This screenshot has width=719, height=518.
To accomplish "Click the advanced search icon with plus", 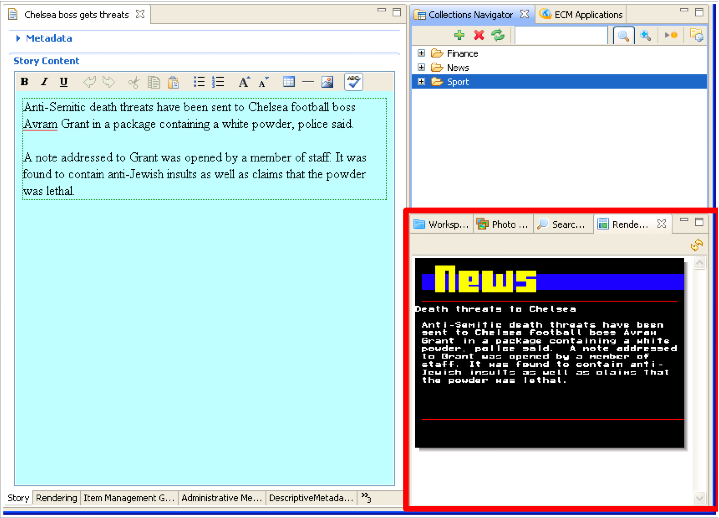I will click(646, 35).
